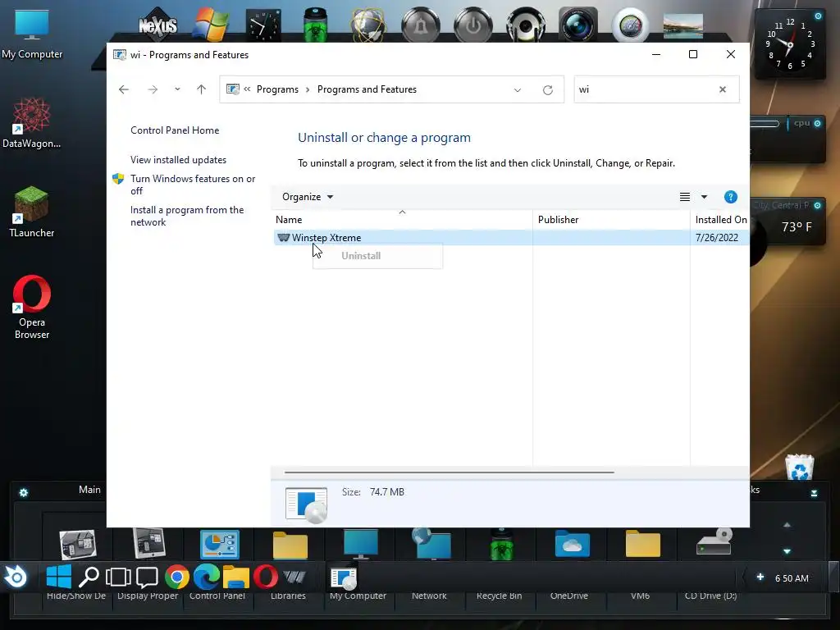Click the Winstep W icon on taskbar
Viewport: 840px width, 630px height.
click(x=294, y=577)
